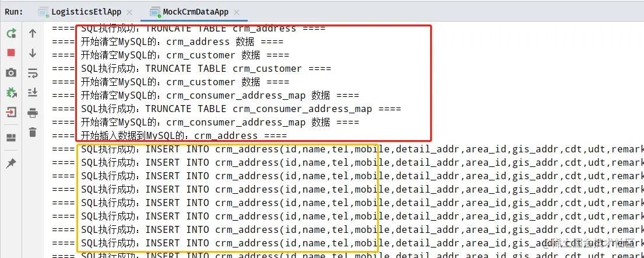Jump down the stack trace with down arrow
Viewport: 644px width, 258px height.
click(x=33, y=53)
